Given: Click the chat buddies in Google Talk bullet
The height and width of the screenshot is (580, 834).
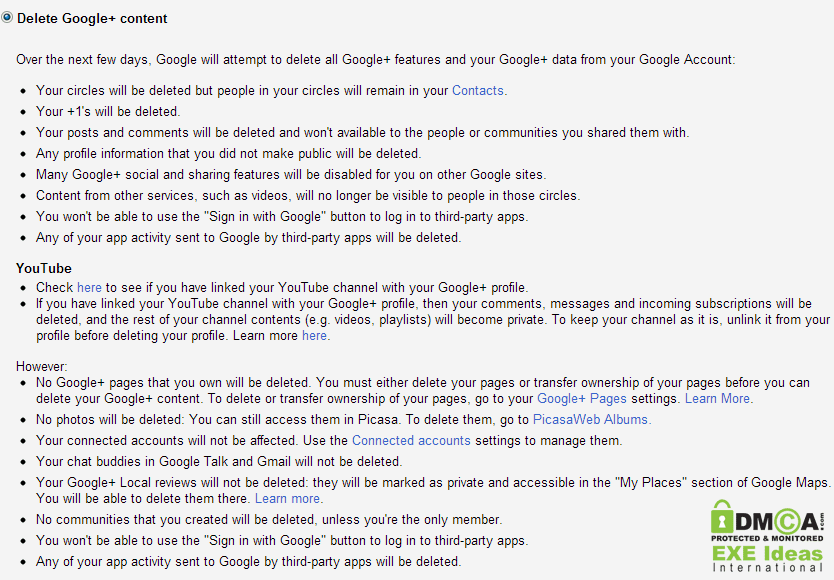Looking at the screenshot, I should 219,461.
